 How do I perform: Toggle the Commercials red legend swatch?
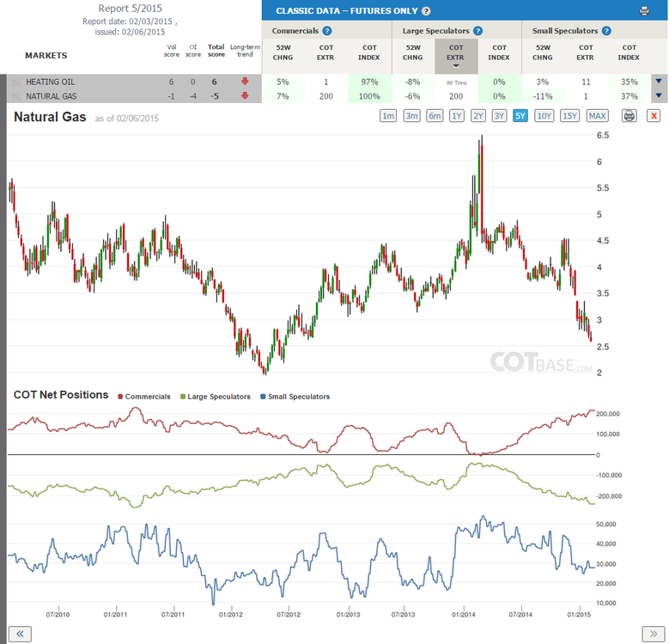(x=120, y=397)
